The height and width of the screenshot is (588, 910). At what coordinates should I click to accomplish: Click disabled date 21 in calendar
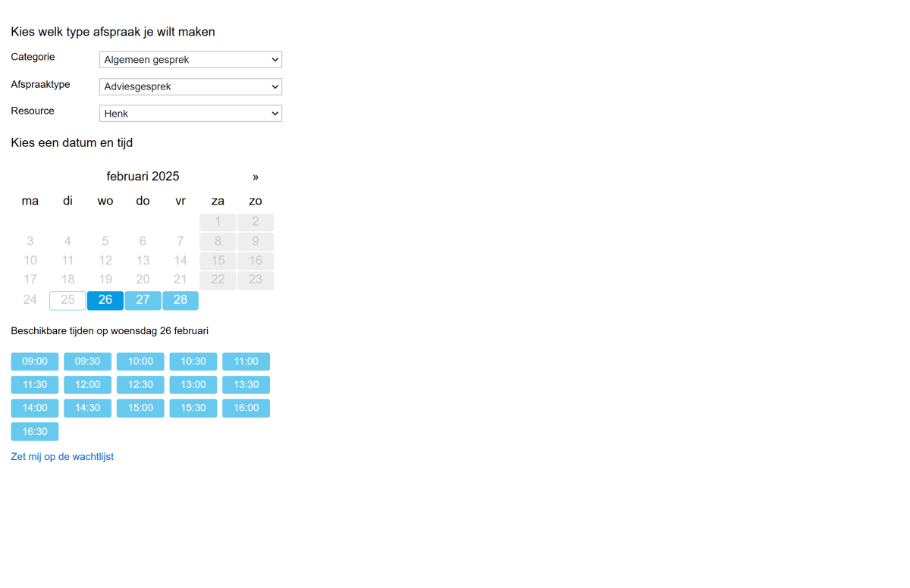(x=180, y=280)
